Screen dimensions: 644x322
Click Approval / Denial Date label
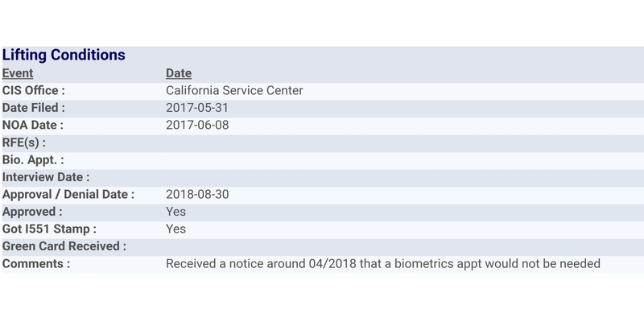point(68,194)
